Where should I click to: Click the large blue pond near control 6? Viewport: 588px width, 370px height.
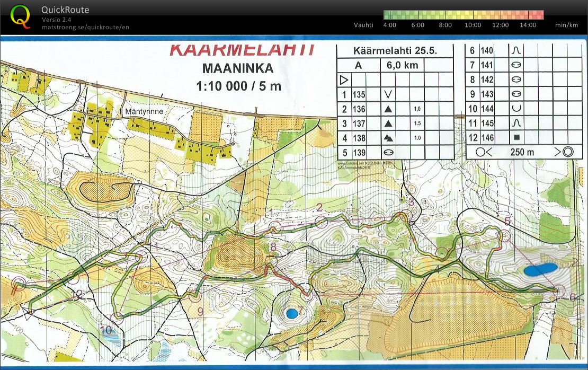(540, 270)
